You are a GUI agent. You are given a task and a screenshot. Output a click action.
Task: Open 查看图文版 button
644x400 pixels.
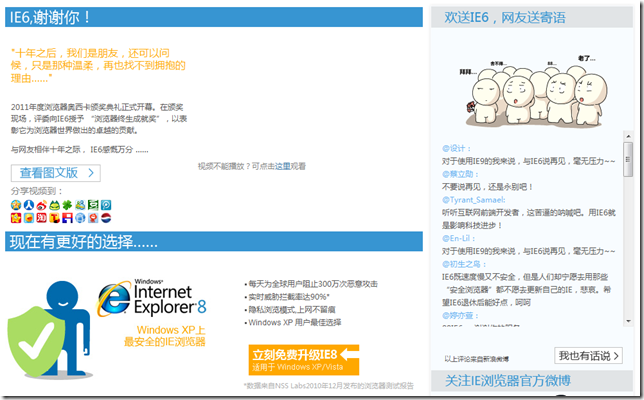click(56, 173)
